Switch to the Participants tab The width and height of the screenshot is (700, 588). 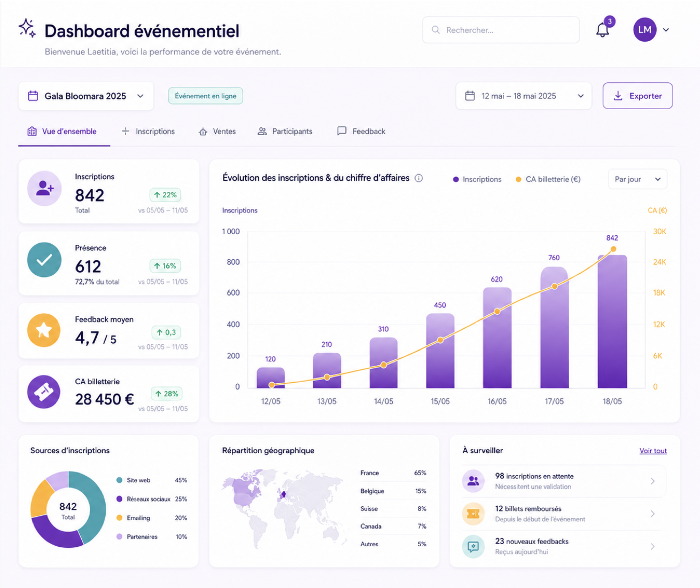pyautogui.click(x=285, y=131)
